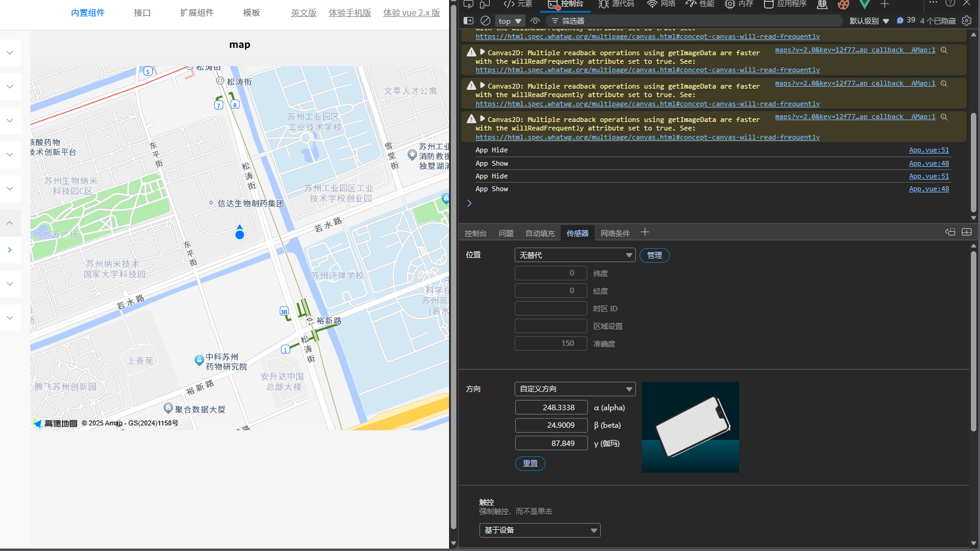Click the α (alpha) value input field
Viewport: 980px width, 551px height.
click(551, 408)
